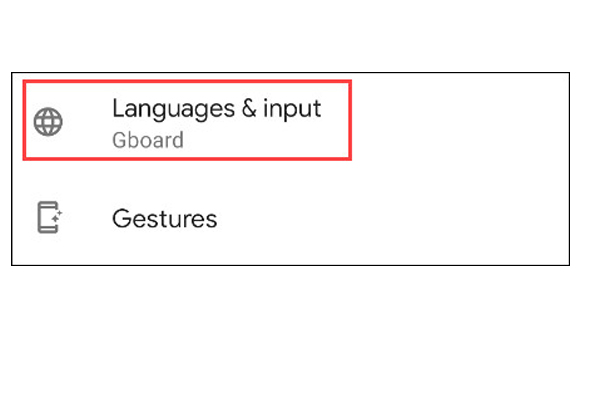Viewport: 600px width, 400px height.
Task: Click blank area right of Languages & input
Action: click(x=460, y=120)
